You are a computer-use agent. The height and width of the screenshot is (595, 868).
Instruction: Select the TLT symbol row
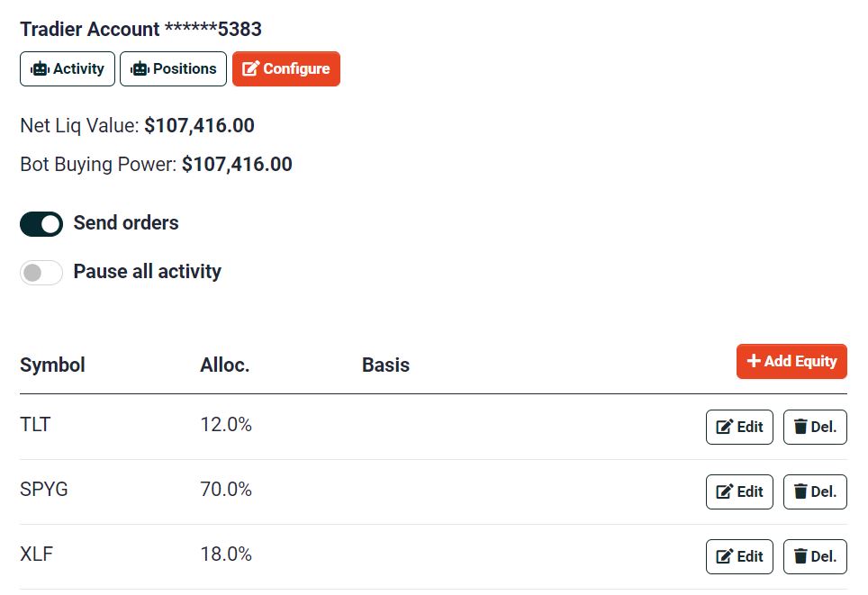(35, 425)
